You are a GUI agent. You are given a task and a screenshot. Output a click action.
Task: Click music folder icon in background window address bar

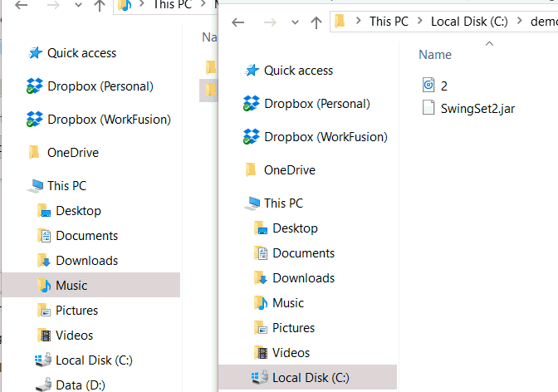pos(125,5)
